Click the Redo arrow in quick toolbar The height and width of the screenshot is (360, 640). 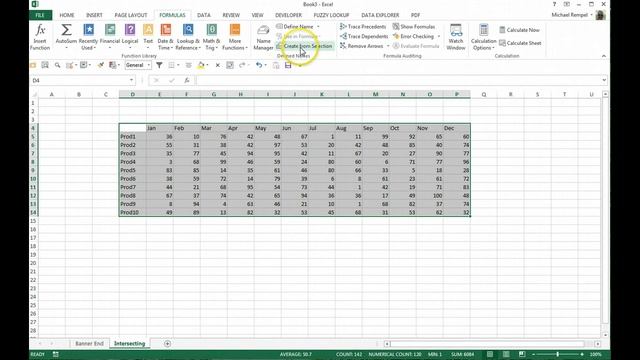242,65
